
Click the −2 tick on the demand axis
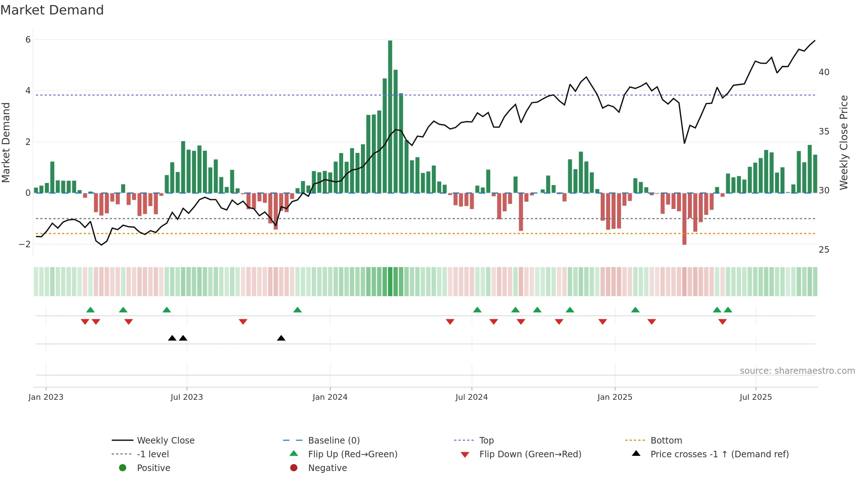coord(25,244)
